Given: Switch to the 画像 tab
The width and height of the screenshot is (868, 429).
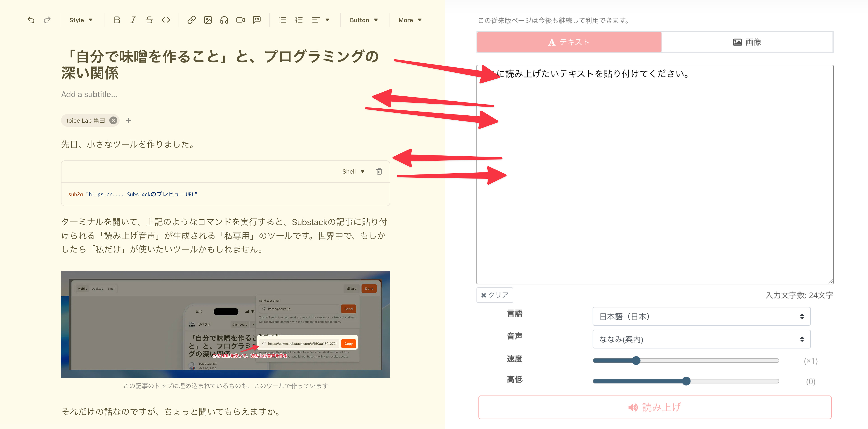Looking at the screenshot, I should tap(747, 42).
